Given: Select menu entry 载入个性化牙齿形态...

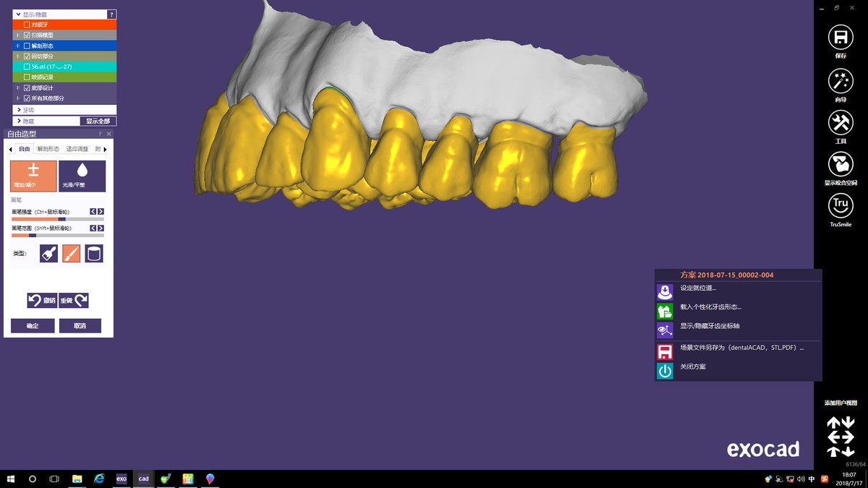Looking at the screenshot, I should click(710, 307).
